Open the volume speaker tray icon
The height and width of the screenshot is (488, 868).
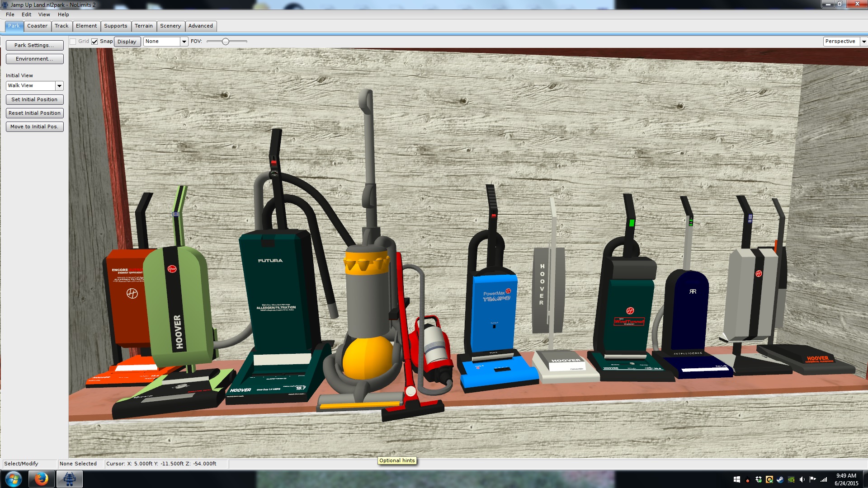click(x=802, y=479)
